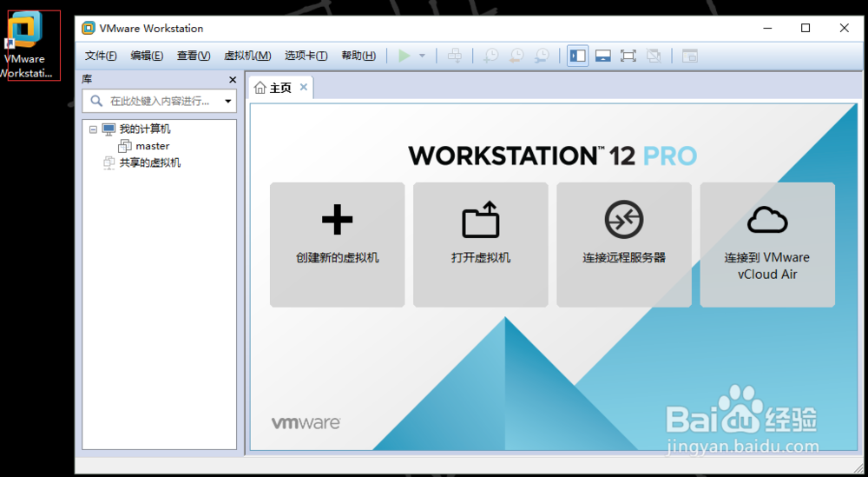868x477 pixels.
Task: Close the 库 library panel
Action: (233, 80)
